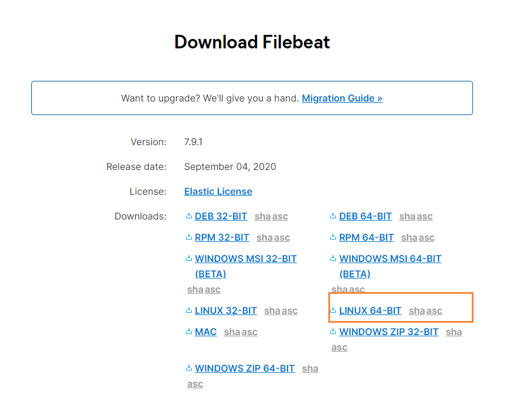The image size is (532, 403).
Task: Click download icon beside MAC
Action: click(189, 332)
